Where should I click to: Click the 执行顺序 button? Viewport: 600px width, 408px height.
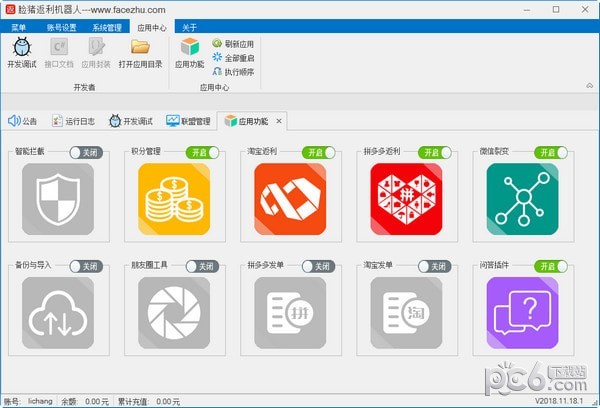coord(232,72)
